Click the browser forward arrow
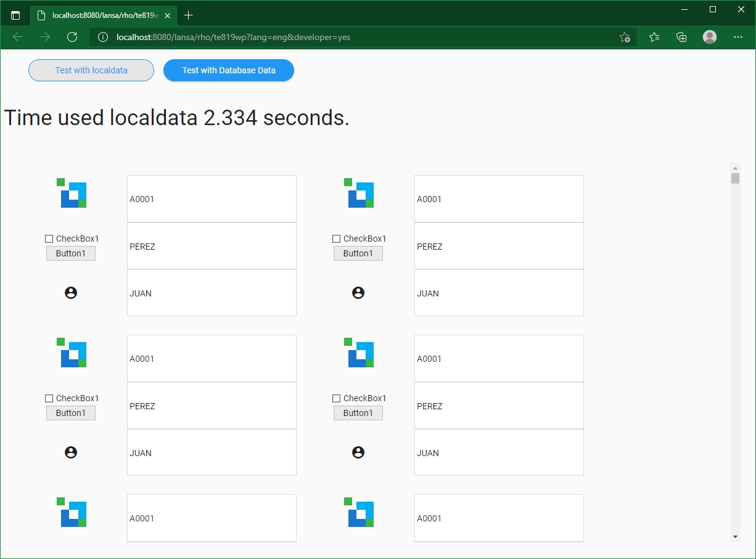The image size is (756, 559). point(45,37)
